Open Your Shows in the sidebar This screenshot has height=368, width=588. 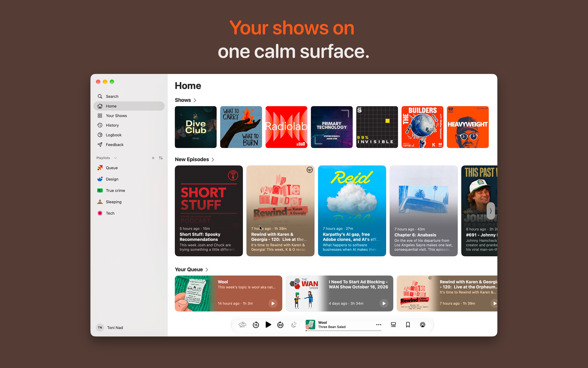coord(129,116)
